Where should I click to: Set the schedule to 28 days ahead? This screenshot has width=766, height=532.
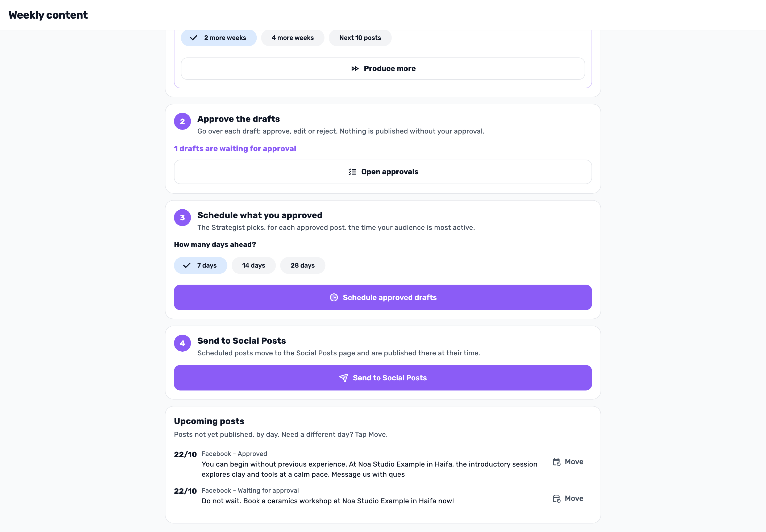[x=303, y=266]
